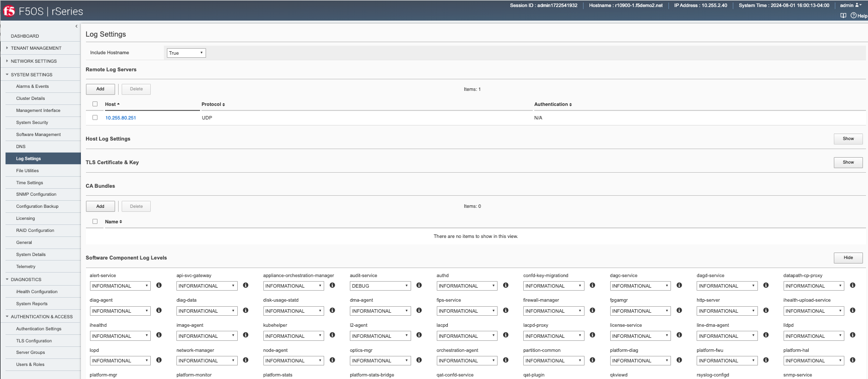Open Users & Roles page

point(30,364)
